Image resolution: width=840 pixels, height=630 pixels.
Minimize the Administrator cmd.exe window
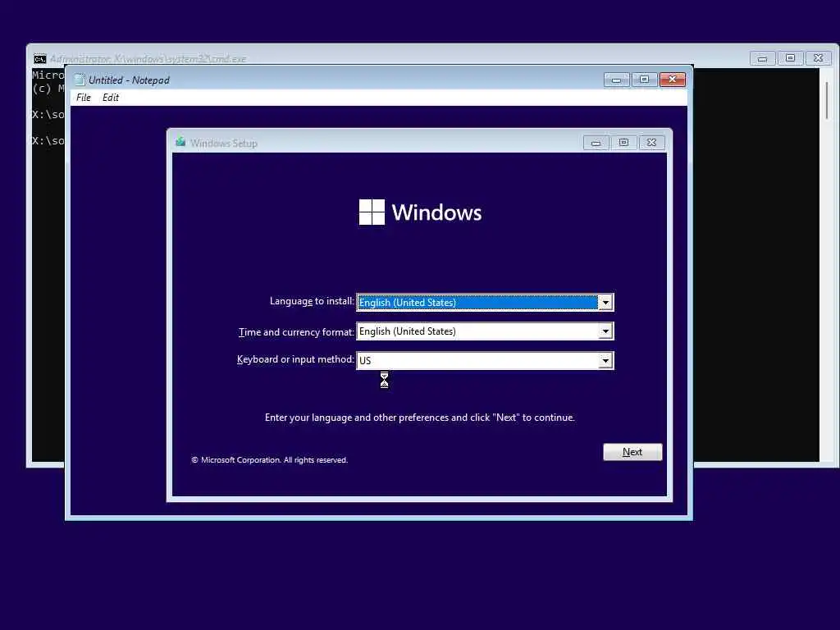(762, 58)
